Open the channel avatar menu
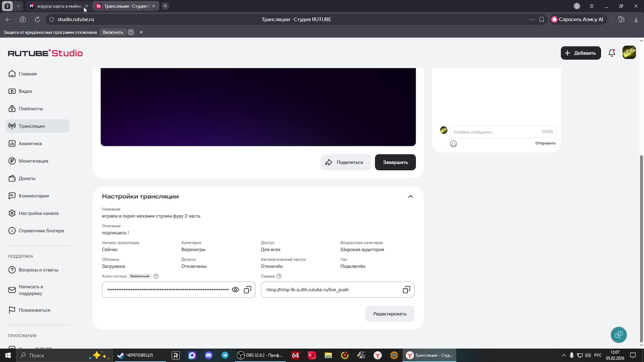 click(x=629, y=53)
